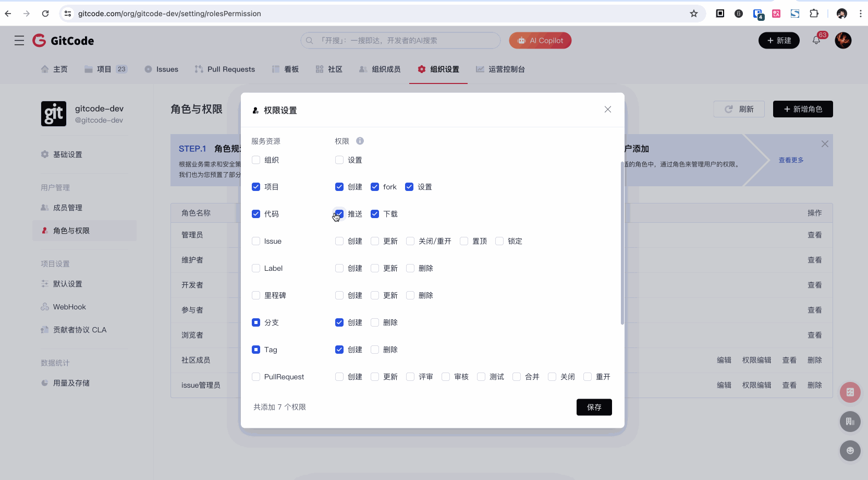This screenshot has height=480, width=868.
Task: Uncheck the fork permission checkbox
Action: click(375, 187)
